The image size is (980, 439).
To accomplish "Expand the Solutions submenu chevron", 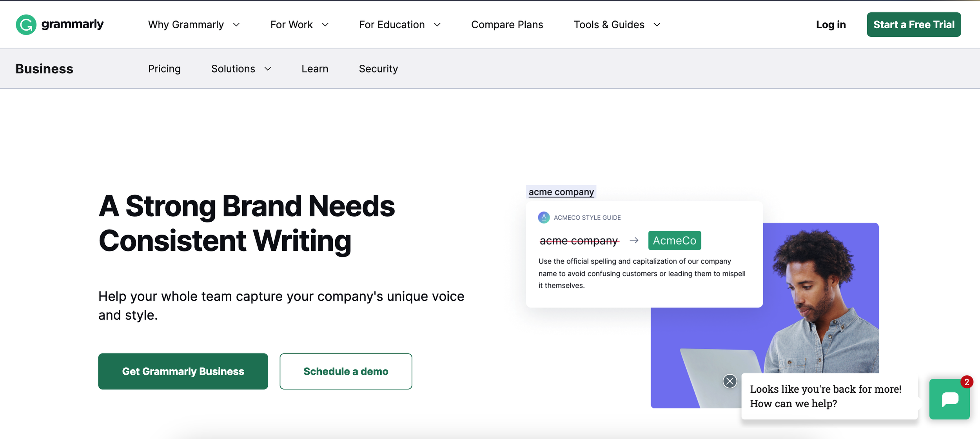I will (268, 69).
